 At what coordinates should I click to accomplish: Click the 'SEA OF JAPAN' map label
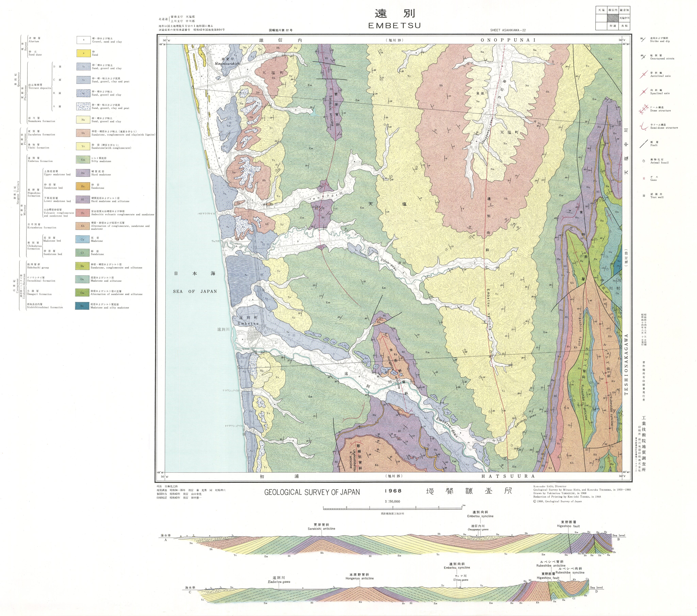[x=195, y=291]
